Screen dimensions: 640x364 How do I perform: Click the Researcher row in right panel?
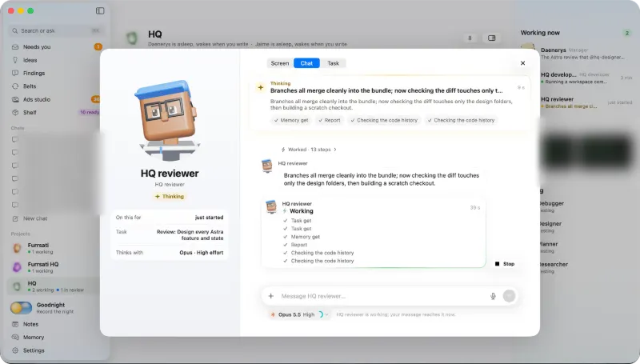point(553,267)
